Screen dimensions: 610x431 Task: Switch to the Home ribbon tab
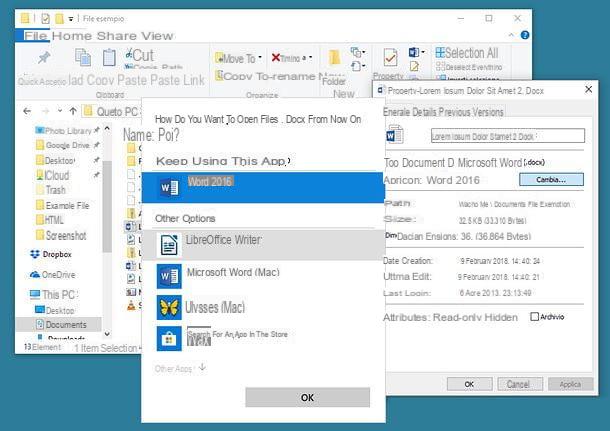coord(72,36)
